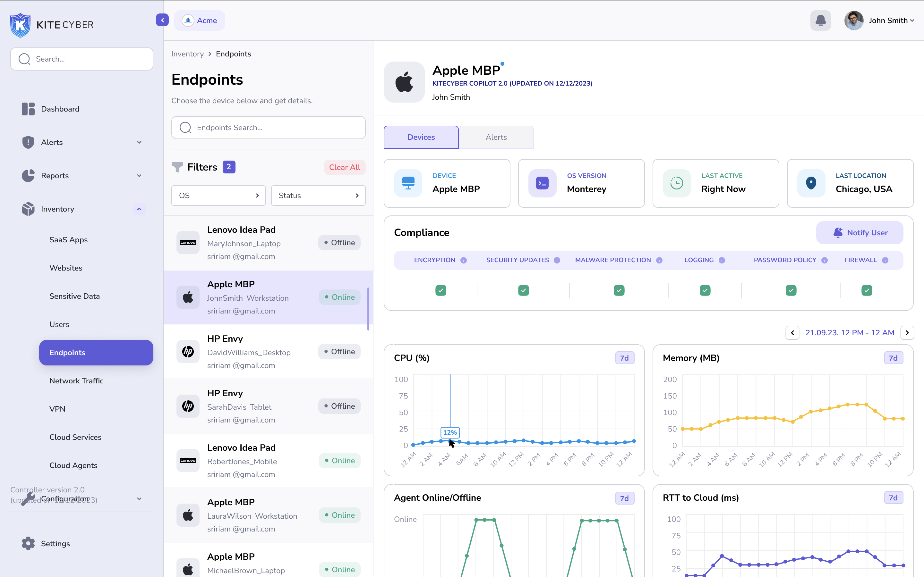
Task: Click Clear All to reset filters
Action: pos(344,167)
